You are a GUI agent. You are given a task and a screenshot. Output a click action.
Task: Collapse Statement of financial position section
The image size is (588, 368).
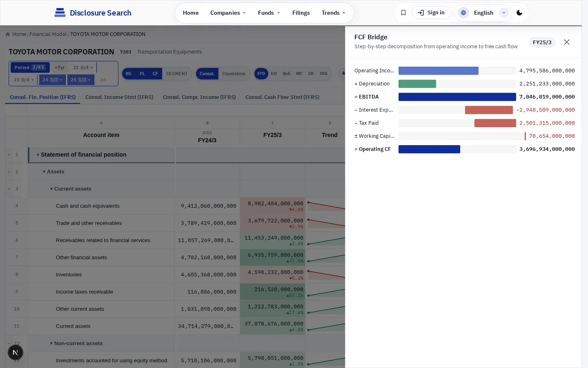click(38, 155)
